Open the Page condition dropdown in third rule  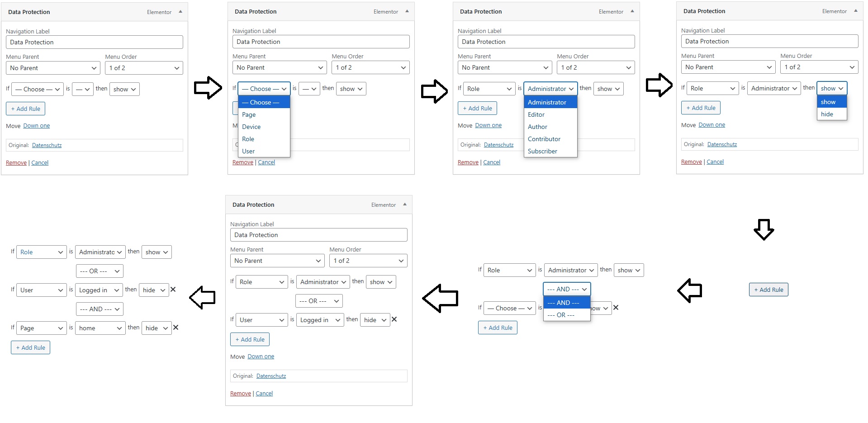click(42, 328)
